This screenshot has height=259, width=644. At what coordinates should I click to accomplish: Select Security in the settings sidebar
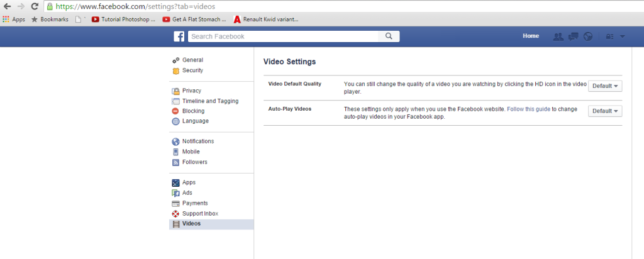(x=192, y=70)
